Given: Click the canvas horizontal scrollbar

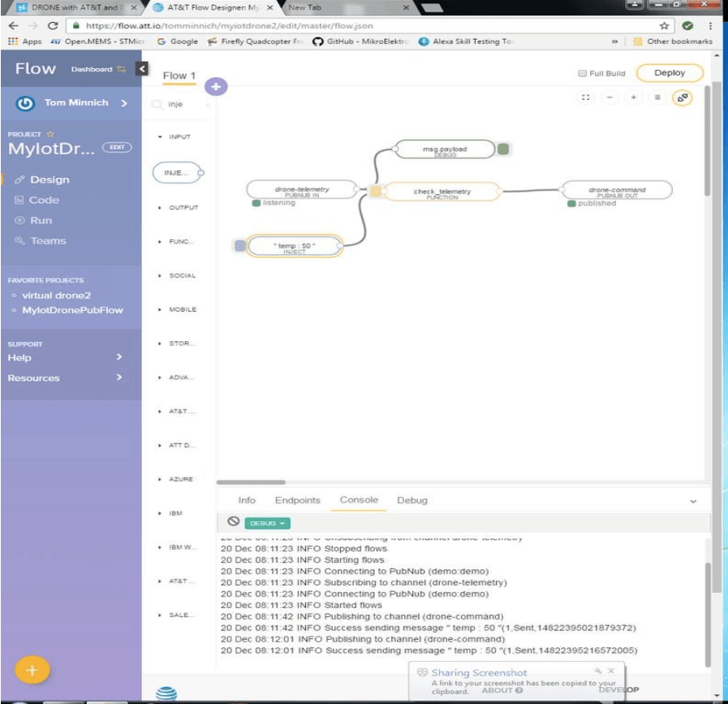Looking at the screenshot, I should click(251, 482).
